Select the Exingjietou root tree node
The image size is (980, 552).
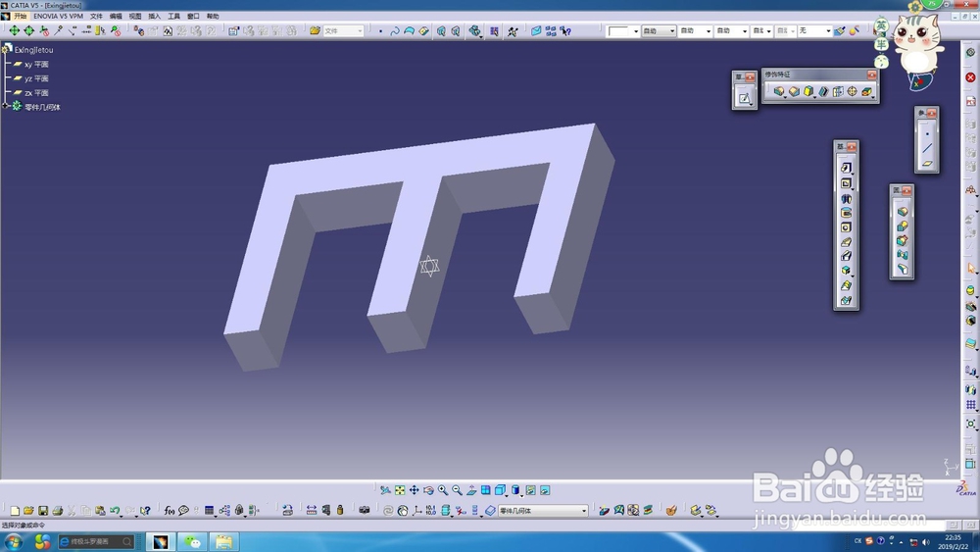tap(33, 49)
